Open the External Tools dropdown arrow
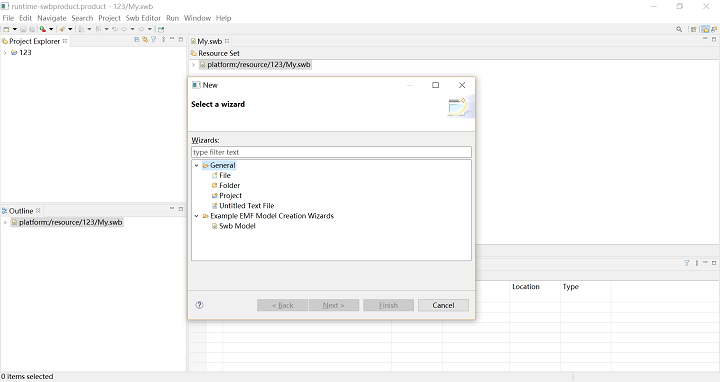 70,29
